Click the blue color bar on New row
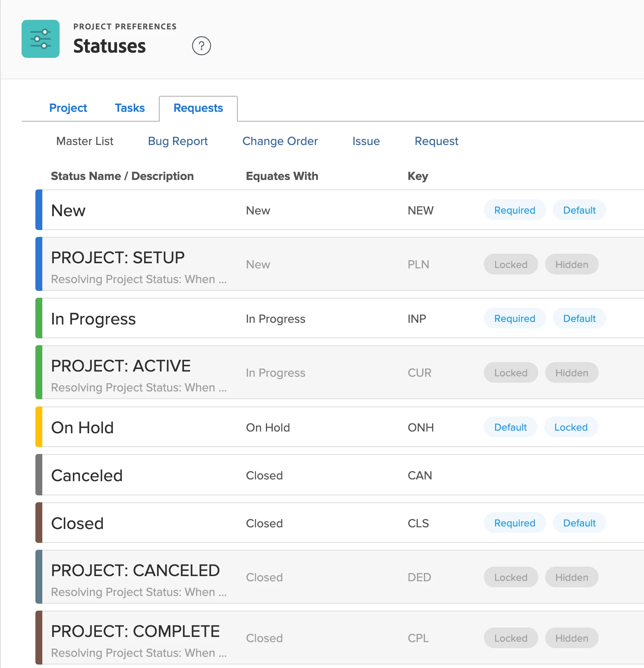Image resolution: width=644 pixels, height=668 pixels. 39,210
